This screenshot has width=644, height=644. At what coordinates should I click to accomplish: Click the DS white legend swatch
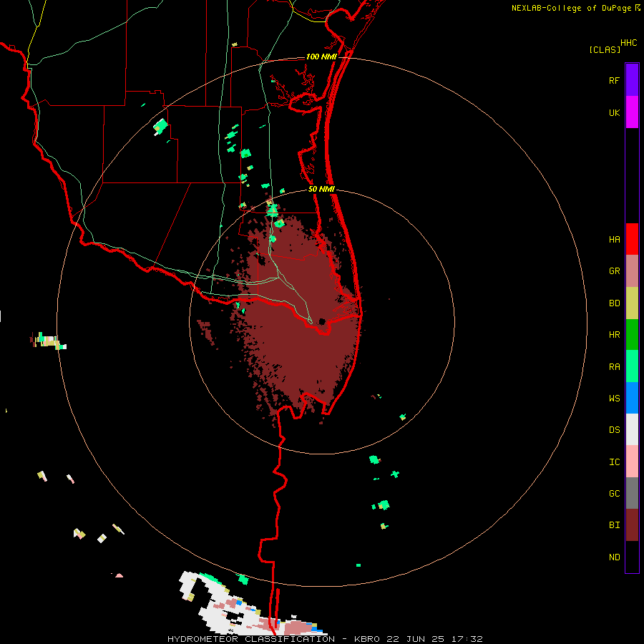pyautogui.click(x=632, y=429)
